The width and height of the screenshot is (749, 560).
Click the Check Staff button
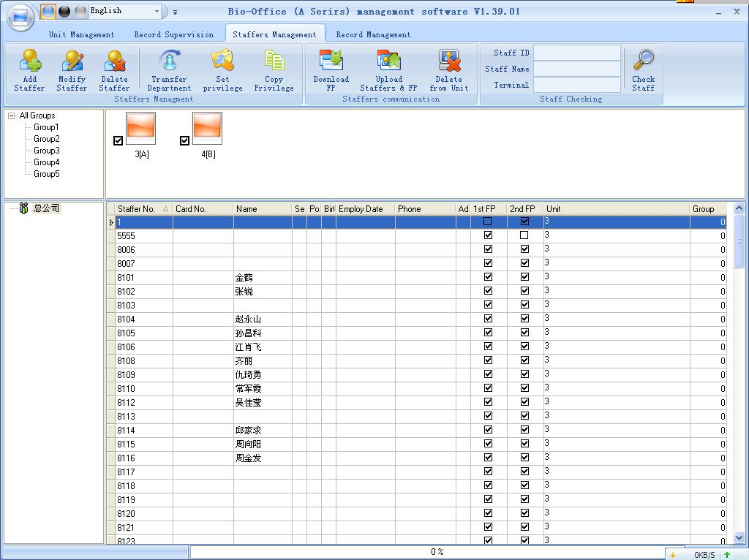tap(643, 70)
